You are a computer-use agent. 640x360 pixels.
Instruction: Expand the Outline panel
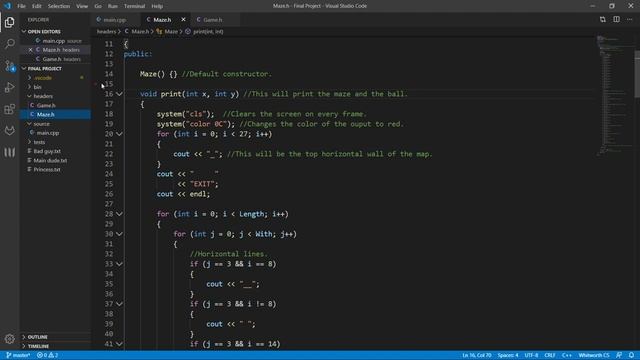[38, 337]
